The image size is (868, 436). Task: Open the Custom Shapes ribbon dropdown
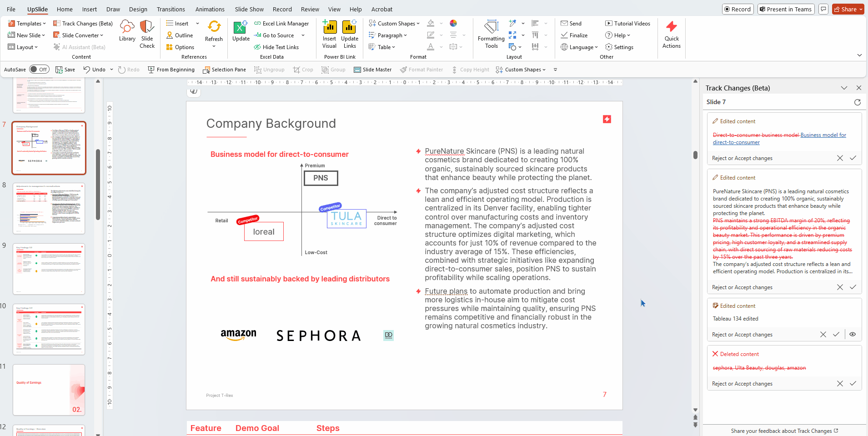click(x=394, y=24)
